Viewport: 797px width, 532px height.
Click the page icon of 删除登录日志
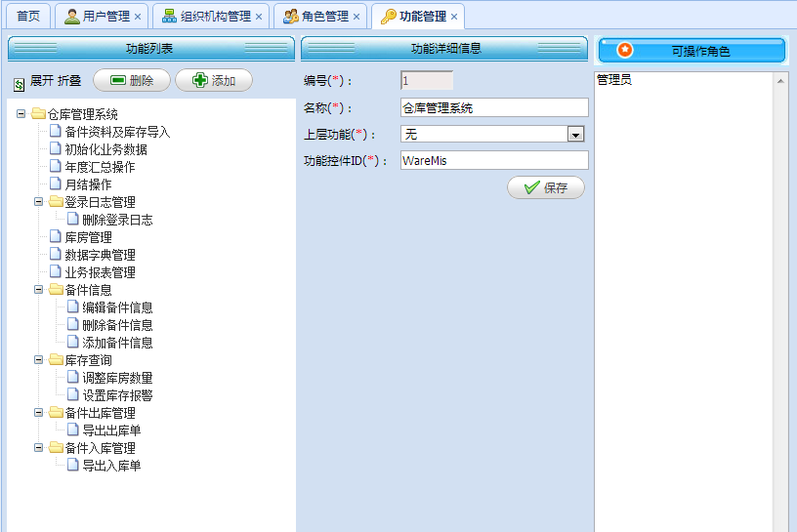tap(73, 219)
